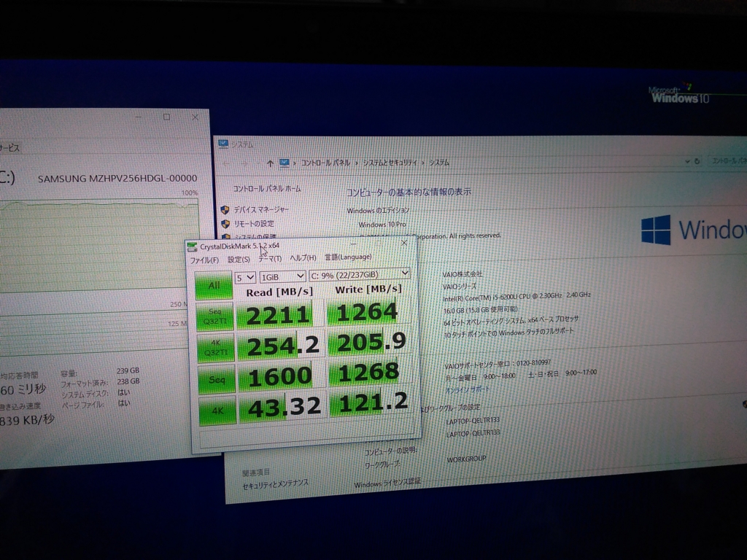
Task: Expand the address bar history dropdown arrow
Action: point(687,161)
